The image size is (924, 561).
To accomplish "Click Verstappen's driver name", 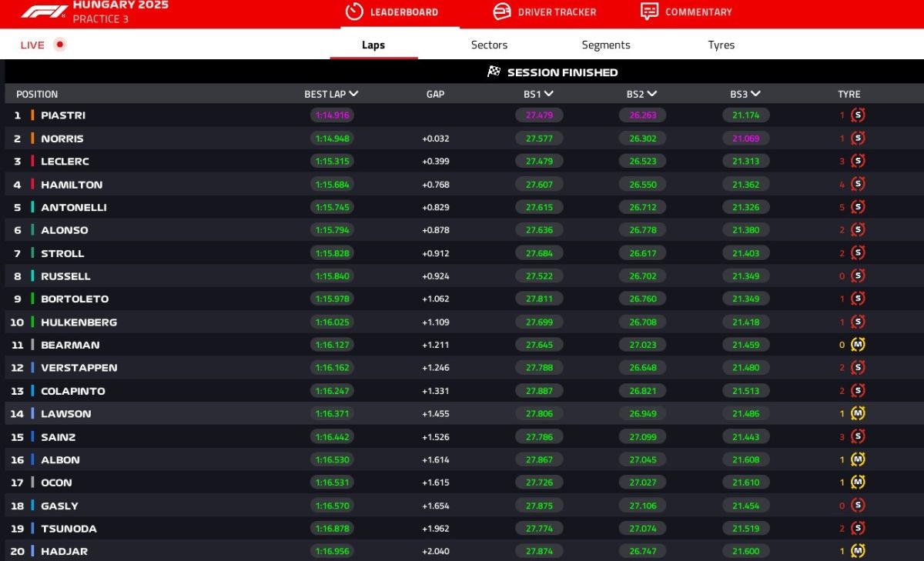I will (x=79, y=368).
